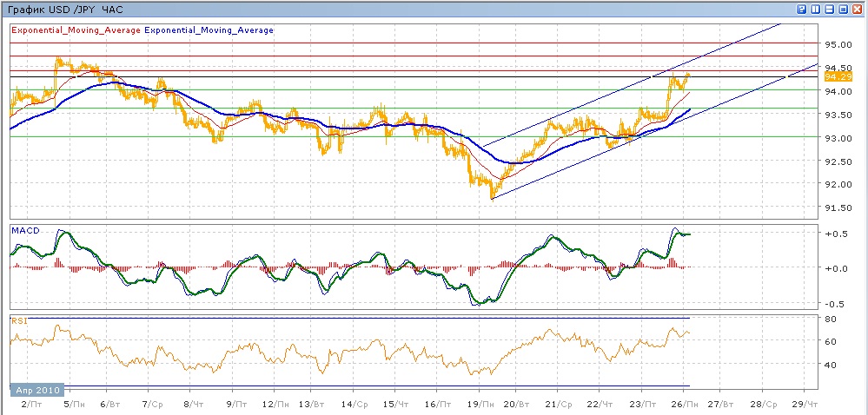The height and width of the screenshot is (415, 868).
Task: Maximize the USD/JPY chart window
Action: click(843, 9)
